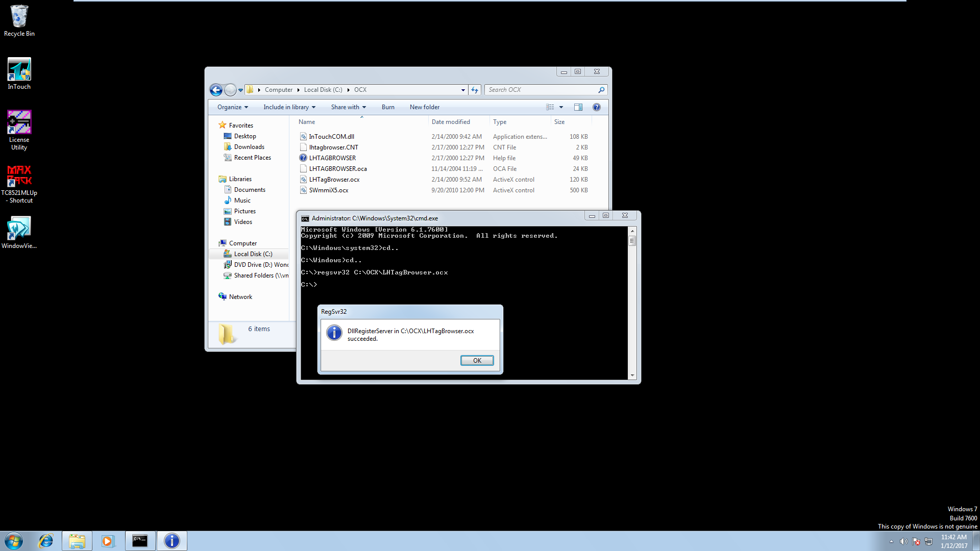This screenshot has width=980, height=551.
Task: Open the Include in library dropdown
Action: click(289, 107)
